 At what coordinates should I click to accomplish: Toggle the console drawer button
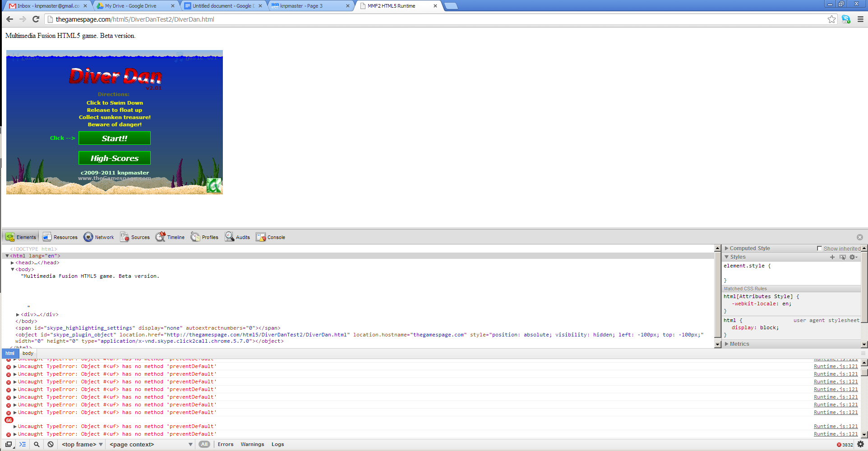[23, 444]
